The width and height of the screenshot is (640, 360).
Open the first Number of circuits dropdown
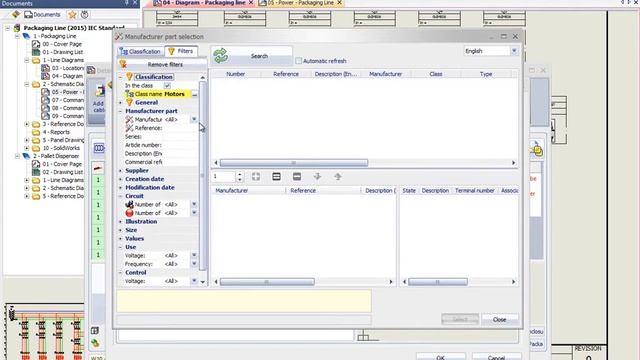[x=194, y=204]
